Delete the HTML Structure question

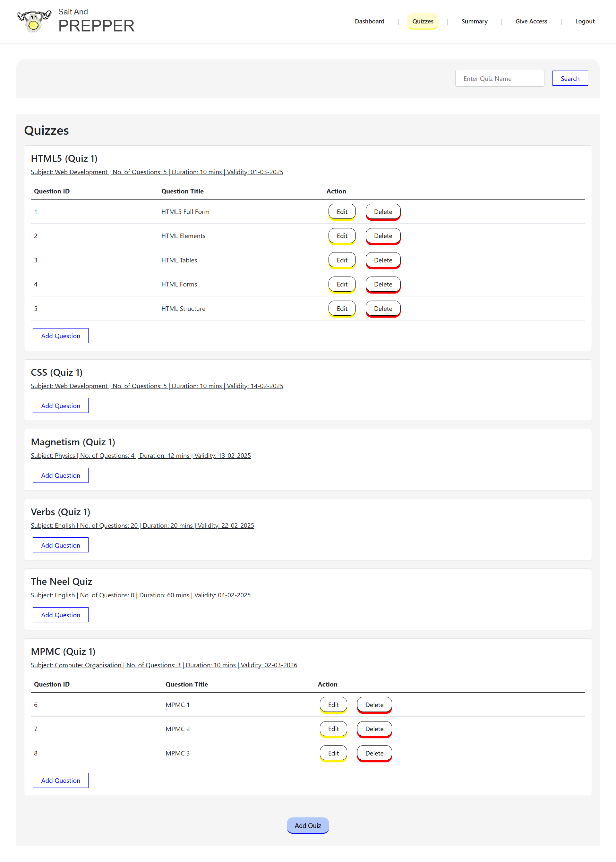click(383, 309)
